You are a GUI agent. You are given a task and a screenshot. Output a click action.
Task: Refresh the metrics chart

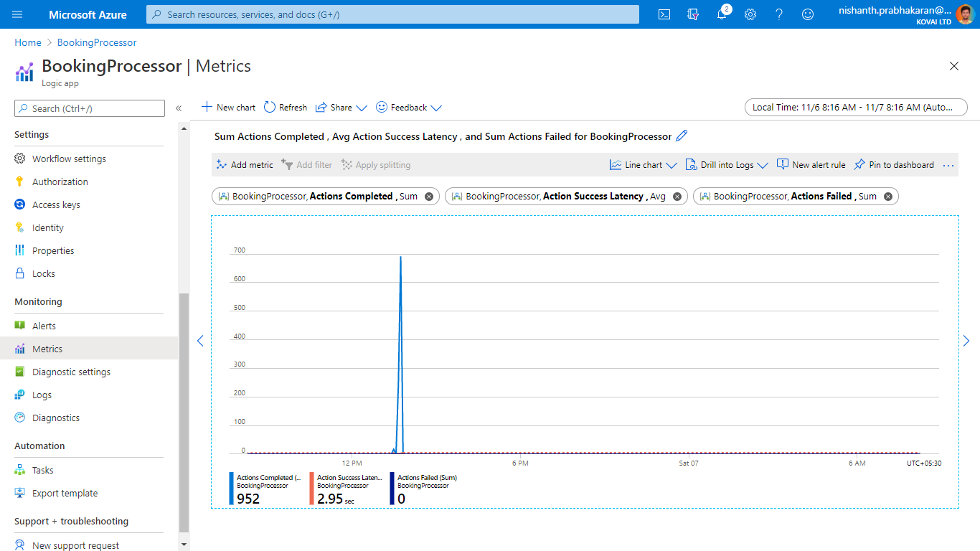(x=286, y=107)
